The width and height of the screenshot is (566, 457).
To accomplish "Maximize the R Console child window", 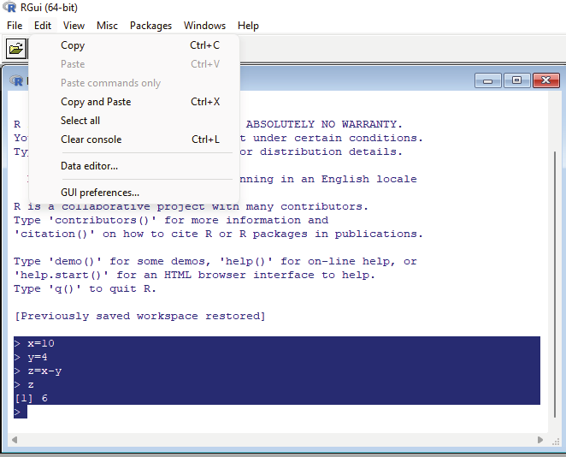I will click(517, 80).
